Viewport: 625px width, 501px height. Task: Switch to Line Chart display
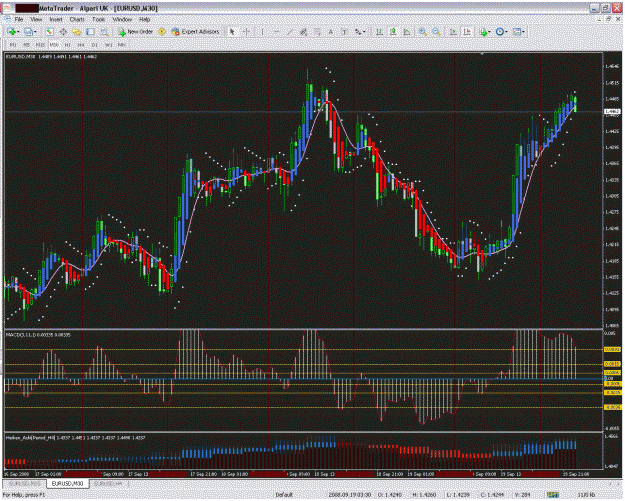(407, 32)
